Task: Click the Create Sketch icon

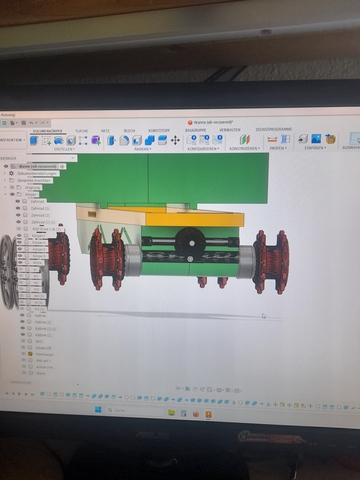Action: [x=46, y=141]
